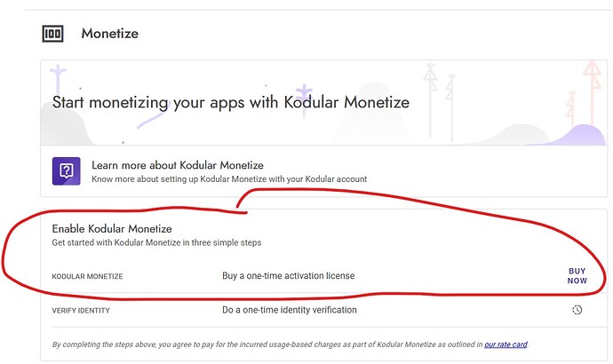This screenshot has width=613, height=364.
Task: Click the "Start monetizing your apps" banner title
Action: click(x=231, y=102)
